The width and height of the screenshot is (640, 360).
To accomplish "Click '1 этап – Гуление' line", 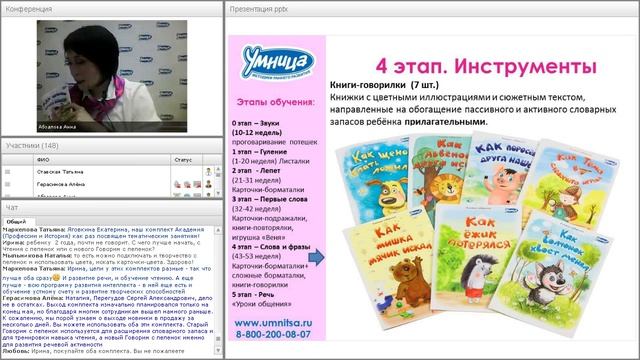I will coord(259,151).
